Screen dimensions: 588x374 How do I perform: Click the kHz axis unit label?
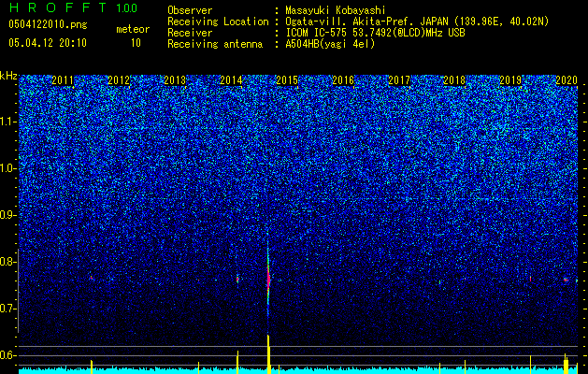coord(8,76)
